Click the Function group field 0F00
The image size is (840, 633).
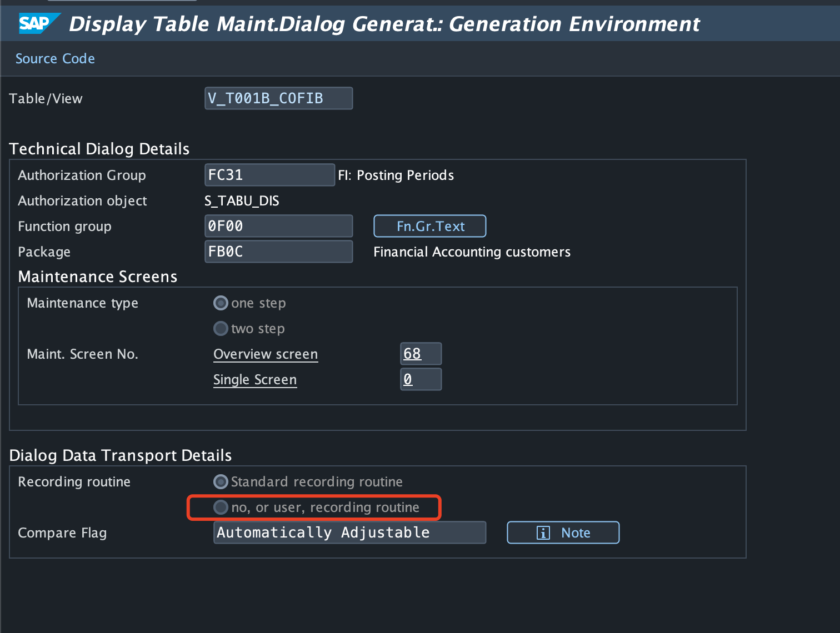click(278, 226)
